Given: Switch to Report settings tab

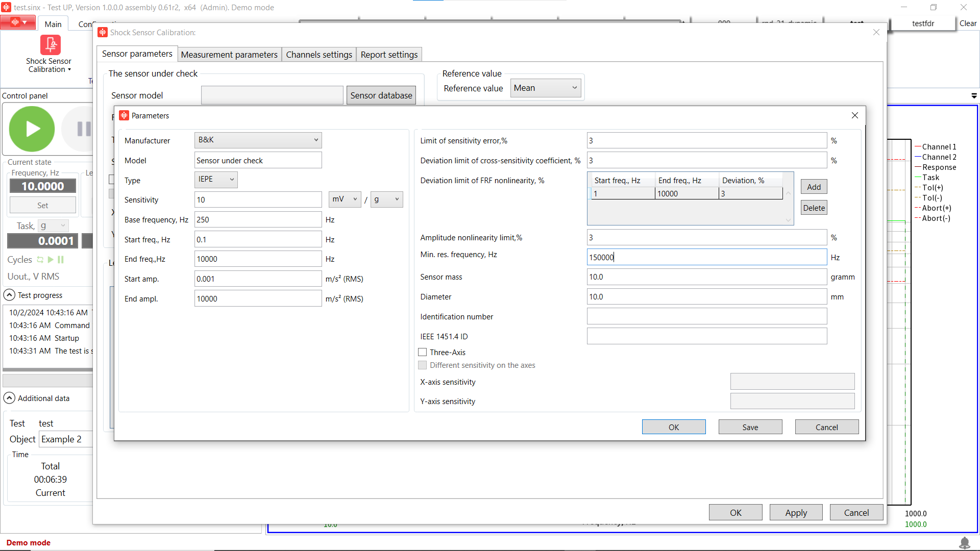Looking at the screenshot, I should point(389,55).
